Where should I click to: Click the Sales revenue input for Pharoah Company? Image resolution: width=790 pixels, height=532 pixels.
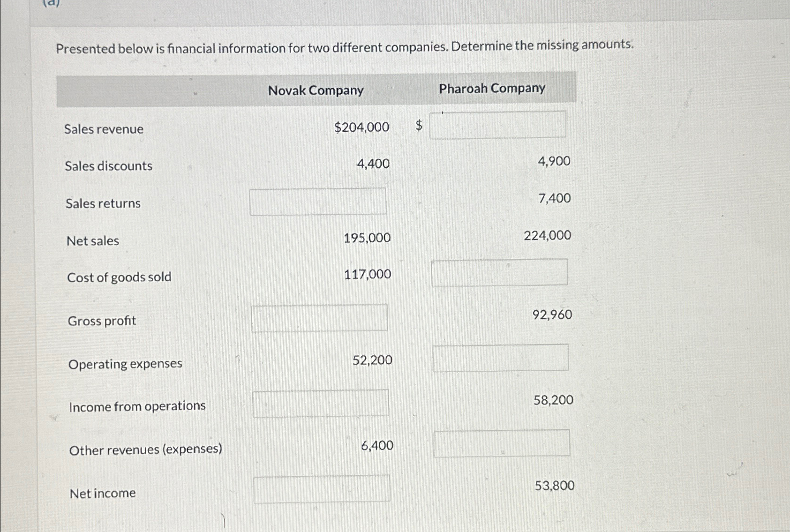(x=498, y=125)
